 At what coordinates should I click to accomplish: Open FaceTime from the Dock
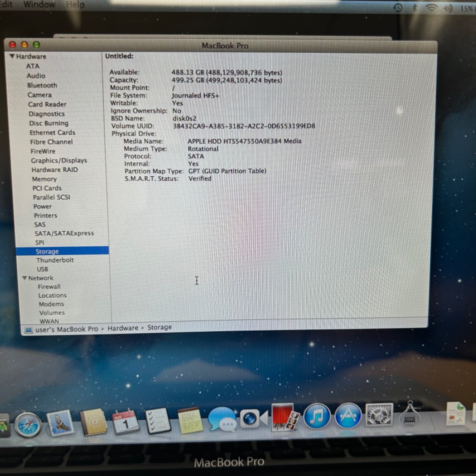(x=254, y=419)
